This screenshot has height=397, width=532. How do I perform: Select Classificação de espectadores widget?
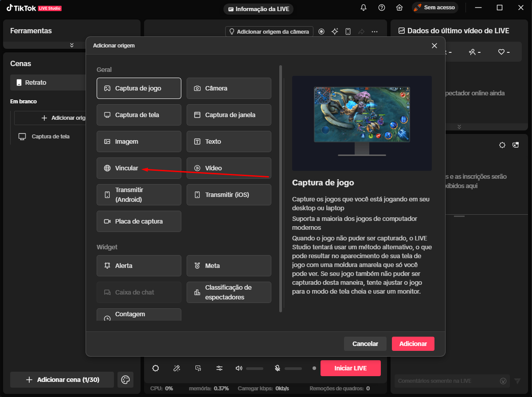click(229, 292)
